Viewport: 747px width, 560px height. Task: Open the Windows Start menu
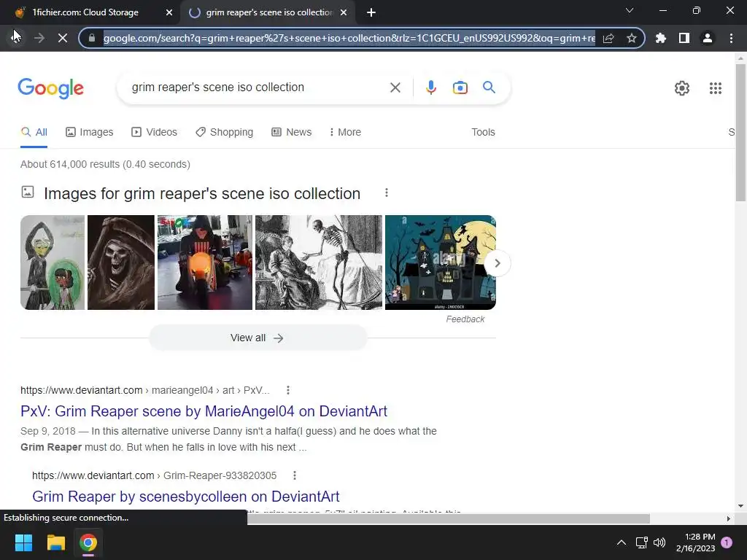tap(23, 542)
